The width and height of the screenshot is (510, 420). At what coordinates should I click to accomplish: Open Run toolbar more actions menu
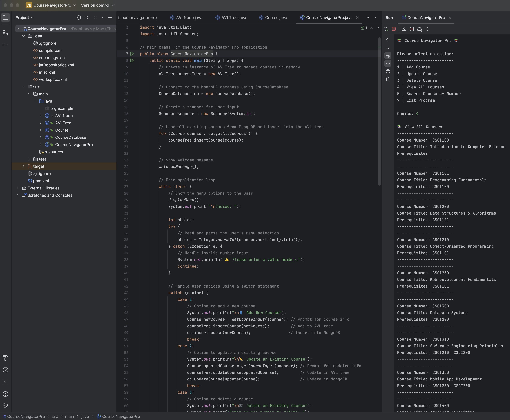[x=427, y=29]
